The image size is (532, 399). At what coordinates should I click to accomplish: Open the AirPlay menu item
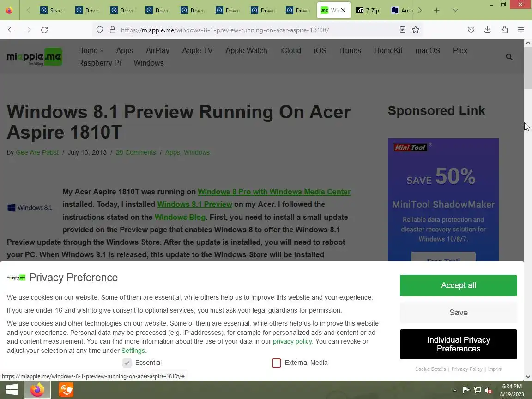157,50
